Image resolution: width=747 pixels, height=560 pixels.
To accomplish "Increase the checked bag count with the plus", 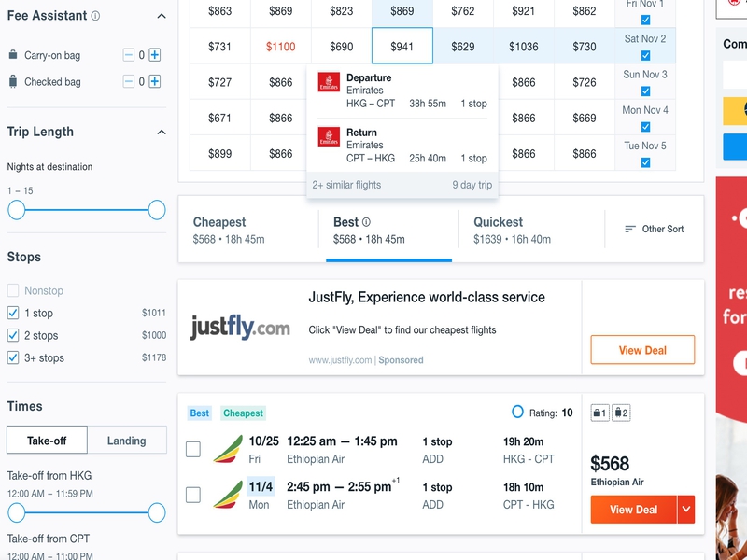I will pyautogui.click(x=155, y=81).
